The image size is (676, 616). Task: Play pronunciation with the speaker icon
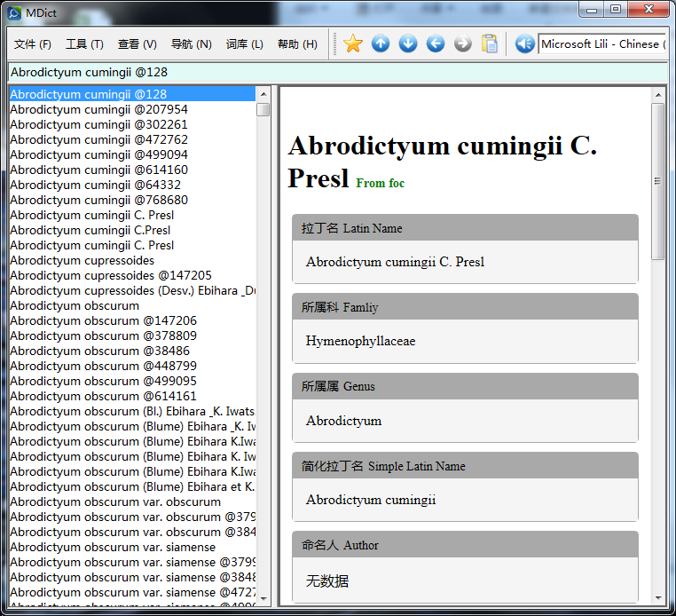pyautogui.click(x=524, y=43)
